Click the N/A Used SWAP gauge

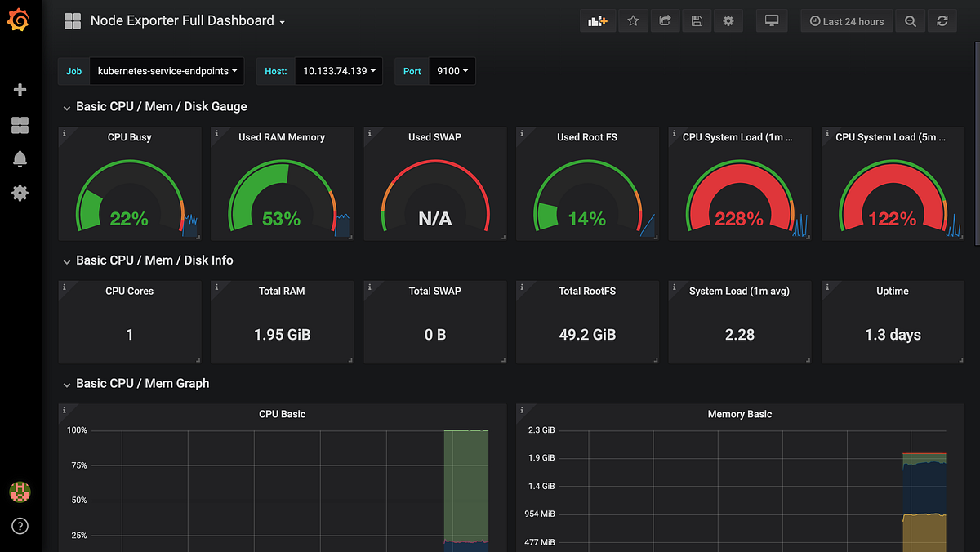click(434, 196)
